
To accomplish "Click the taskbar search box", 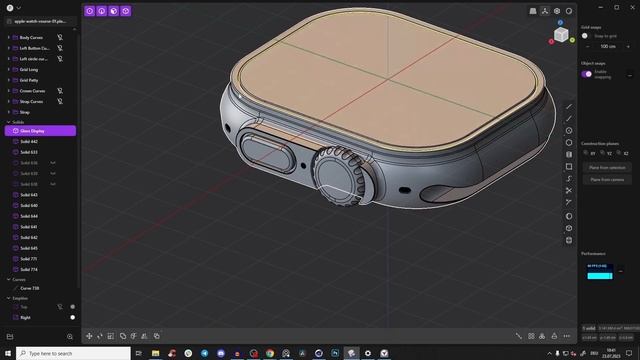I will [x=74, y=353].
